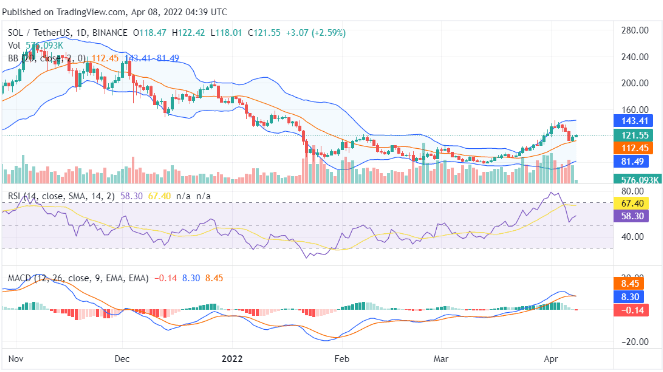Click the orange 112.45 basis price tag
Viewport: 663px width, 372px height.
point(633,148)
